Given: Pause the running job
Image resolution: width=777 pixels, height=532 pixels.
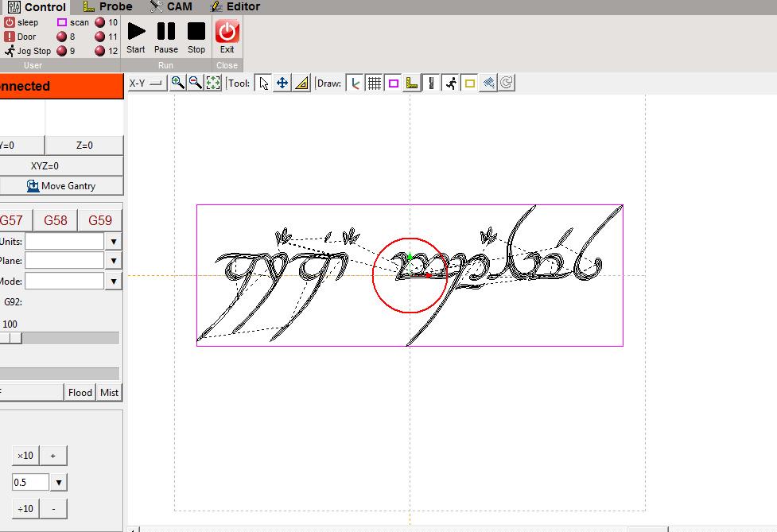Looking at the screenshot, I should pyautogui.click(x=166, y=37).
